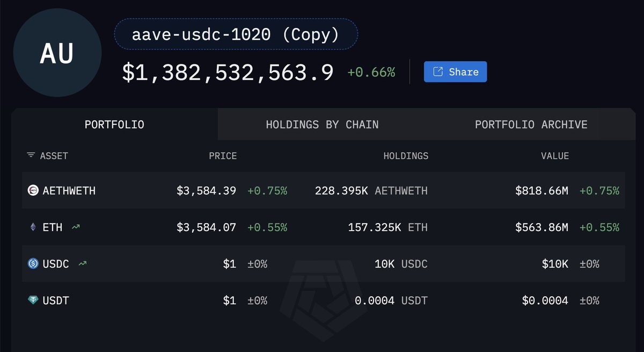
Task: Sort by the Holdings column header
Action: 406,156
